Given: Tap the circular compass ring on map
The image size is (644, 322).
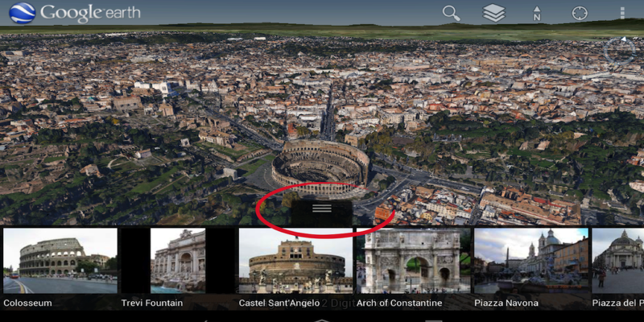Looking at the screenshot, I should tap(619, 52).
